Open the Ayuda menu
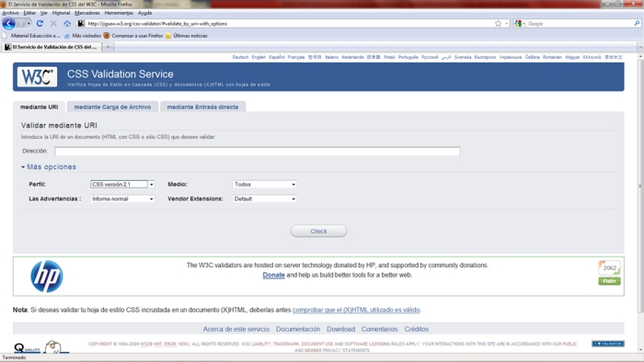The height and width of the screenshot is (362, 644). tap(144, 13)
